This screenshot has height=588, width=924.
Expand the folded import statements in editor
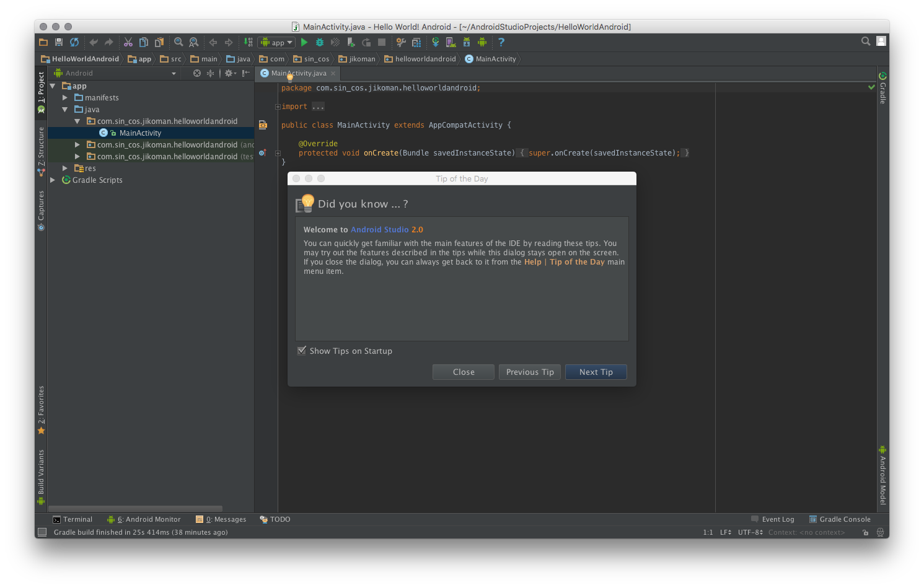(278, 107)
